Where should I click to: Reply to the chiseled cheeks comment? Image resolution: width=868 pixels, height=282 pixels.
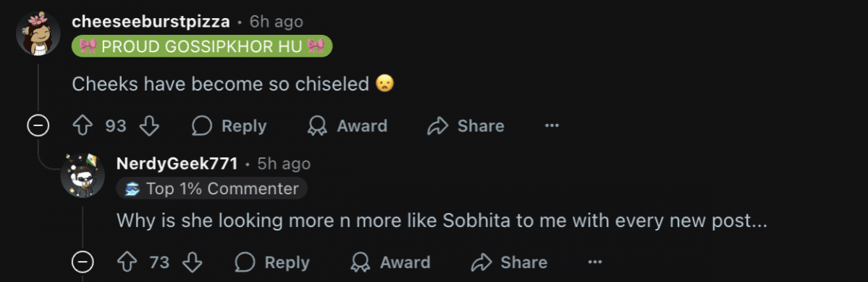point(229,126)
